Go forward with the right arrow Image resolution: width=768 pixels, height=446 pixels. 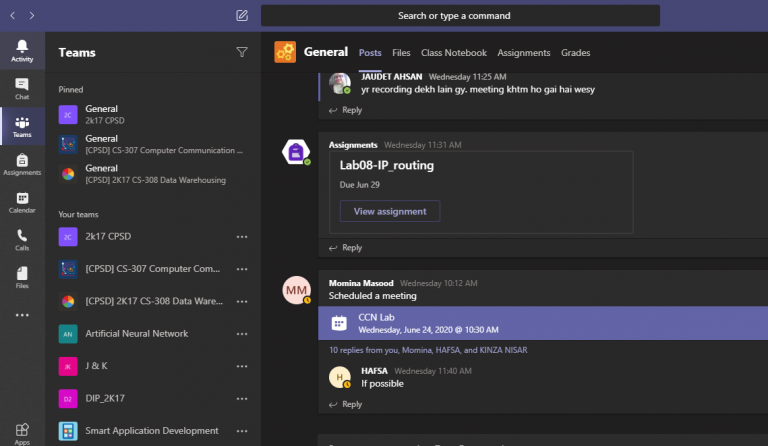pos(32,16)
